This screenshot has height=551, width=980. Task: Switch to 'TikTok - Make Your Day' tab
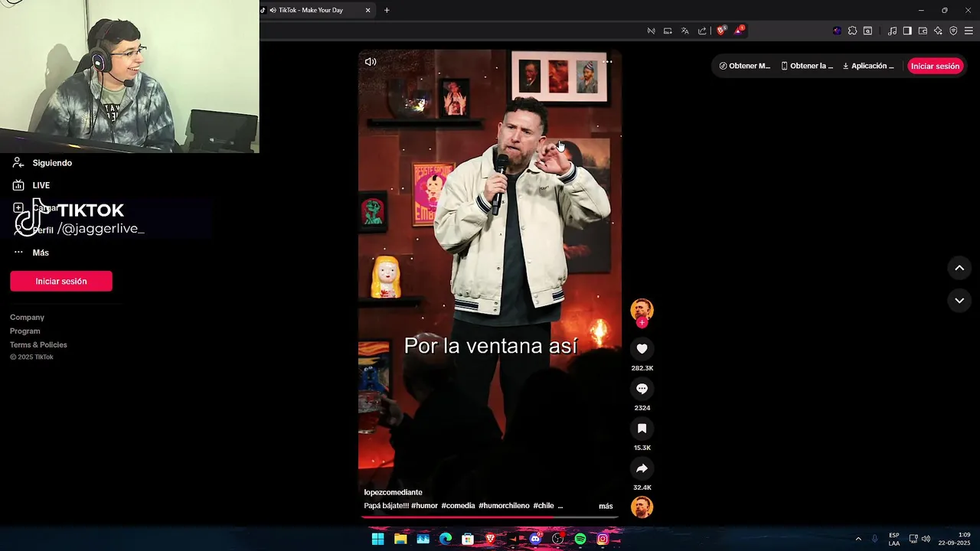(x=315, y=10)
